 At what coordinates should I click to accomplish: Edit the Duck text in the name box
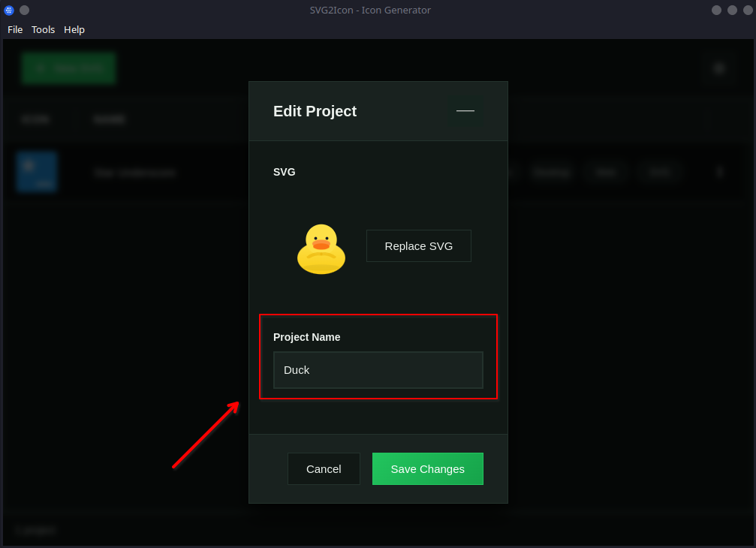(x=297, y=369)
